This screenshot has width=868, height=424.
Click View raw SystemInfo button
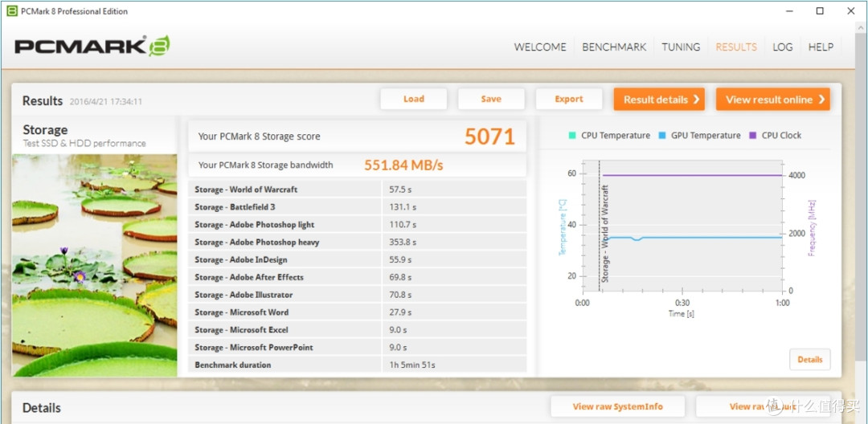pos(618,406)
